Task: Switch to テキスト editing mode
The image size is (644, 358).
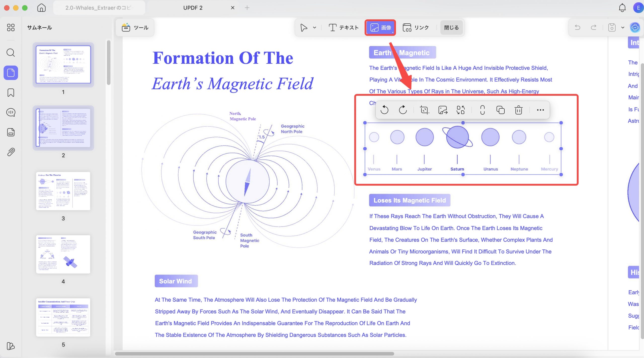Action: [344, 27]
